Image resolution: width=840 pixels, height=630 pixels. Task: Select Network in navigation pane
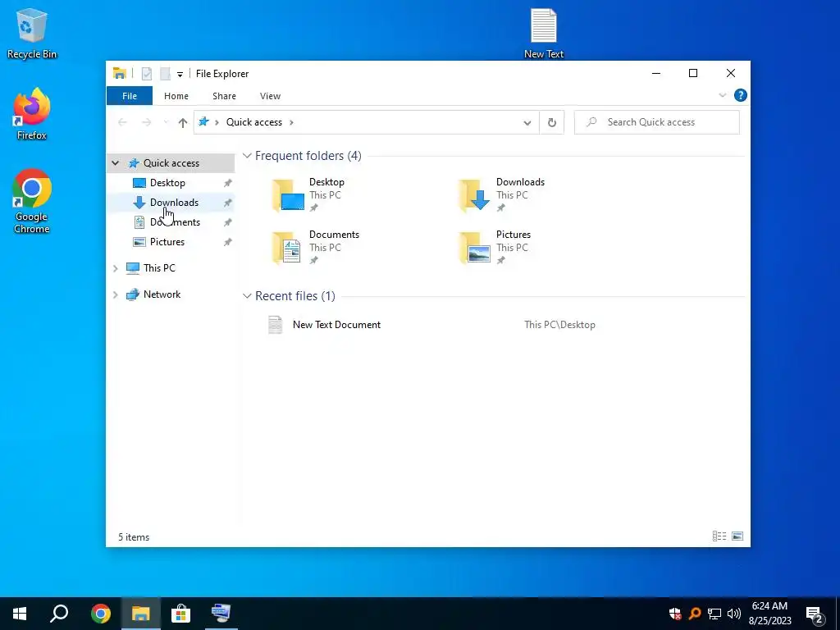tap(162, 294)
